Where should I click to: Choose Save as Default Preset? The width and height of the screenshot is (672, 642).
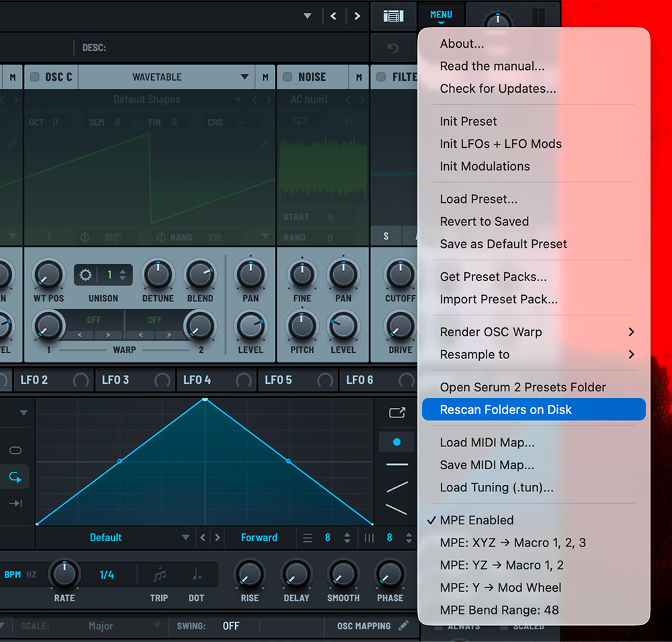click(x=534, y=244)
